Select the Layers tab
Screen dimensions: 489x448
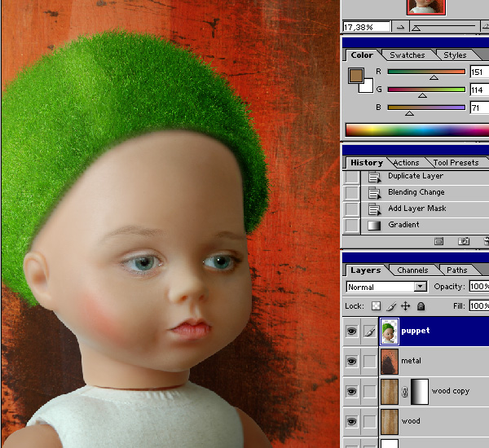pos(365,270)
